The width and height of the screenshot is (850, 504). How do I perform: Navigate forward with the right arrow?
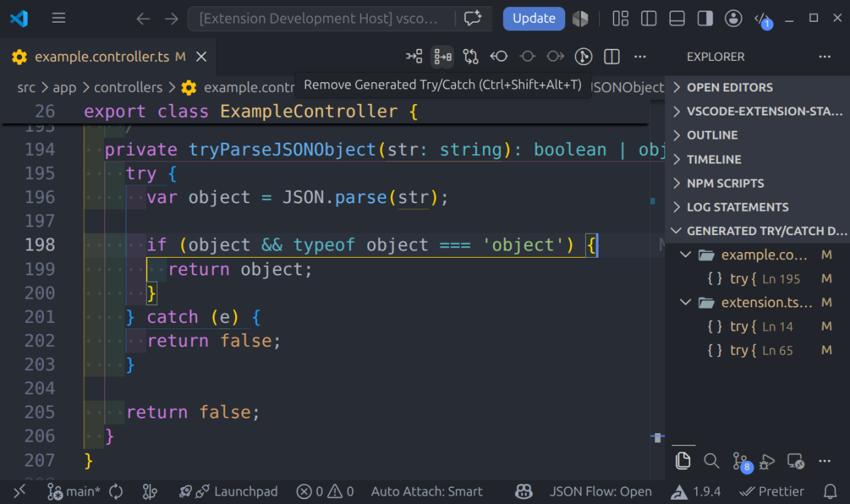171,18
